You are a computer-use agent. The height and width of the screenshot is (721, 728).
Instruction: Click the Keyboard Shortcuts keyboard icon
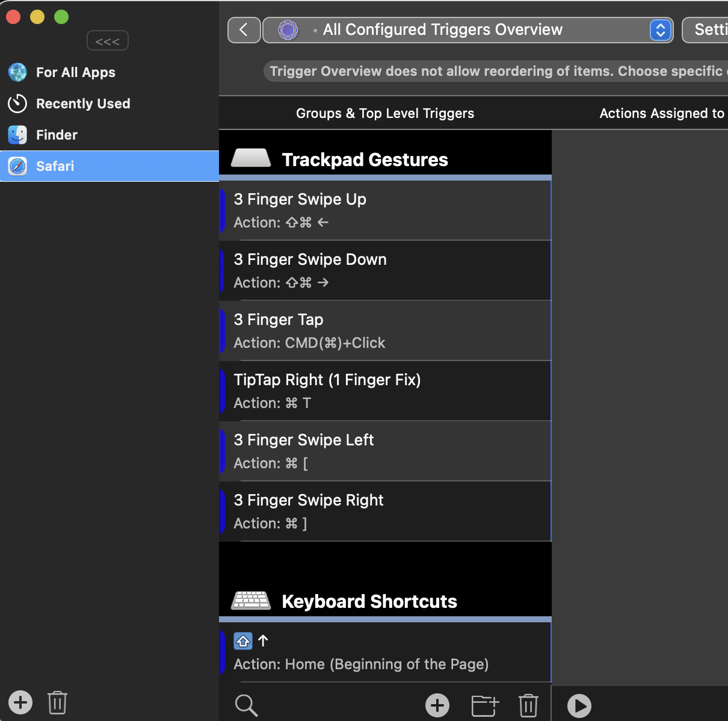click(251, 600)
